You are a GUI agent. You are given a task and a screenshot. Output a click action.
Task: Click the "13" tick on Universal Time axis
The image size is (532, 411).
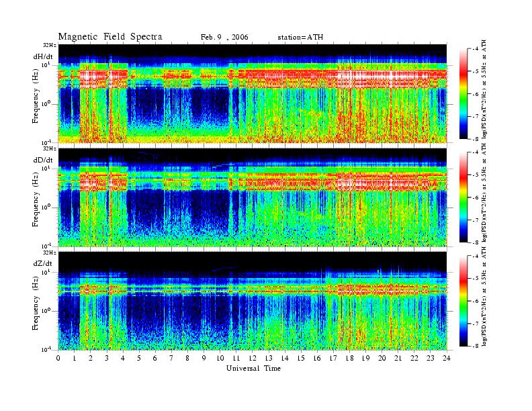269,358
